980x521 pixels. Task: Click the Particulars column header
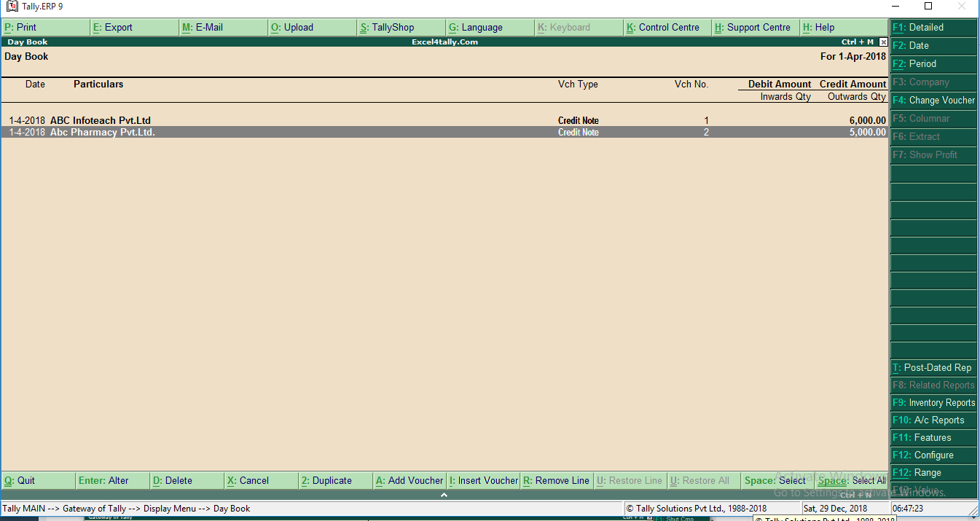point(98,85)
